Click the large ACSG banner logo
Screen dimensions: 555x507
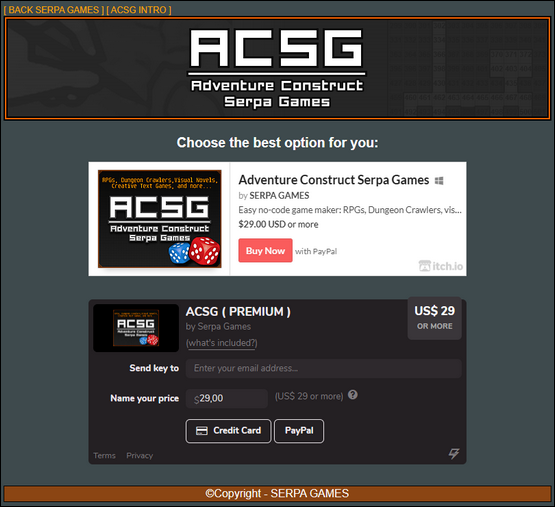pyautogui.click(x=277, y=68)
